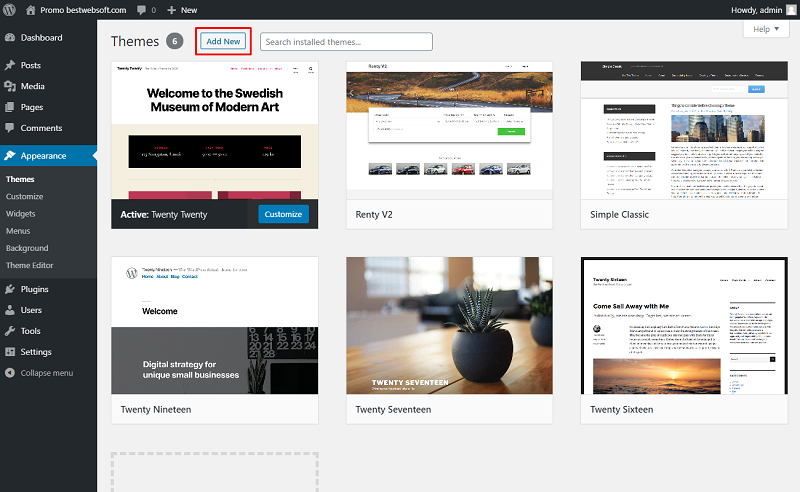Viewport: 800px width, 492px height.
Task: Open the Background submenu
Action: 27,248
